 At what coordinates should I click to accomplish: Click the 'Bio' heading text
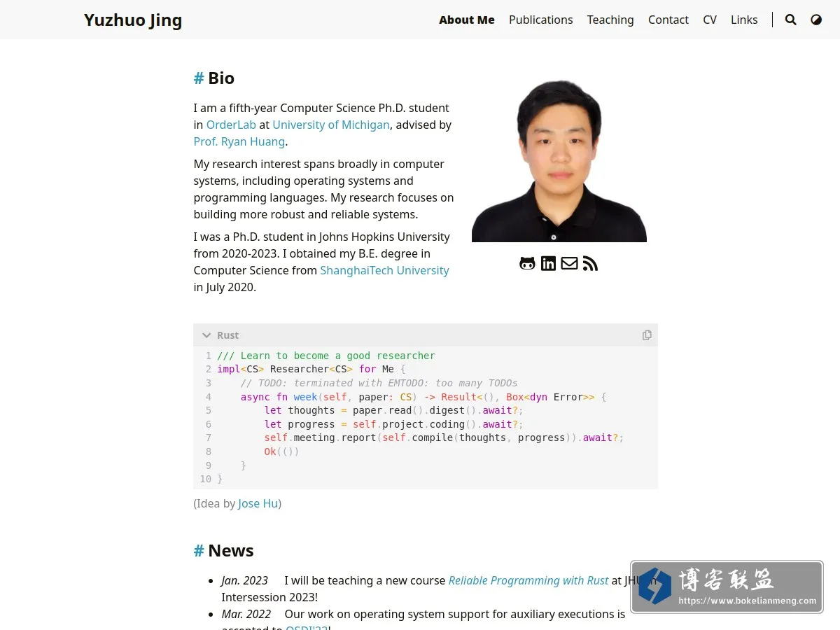221,78
